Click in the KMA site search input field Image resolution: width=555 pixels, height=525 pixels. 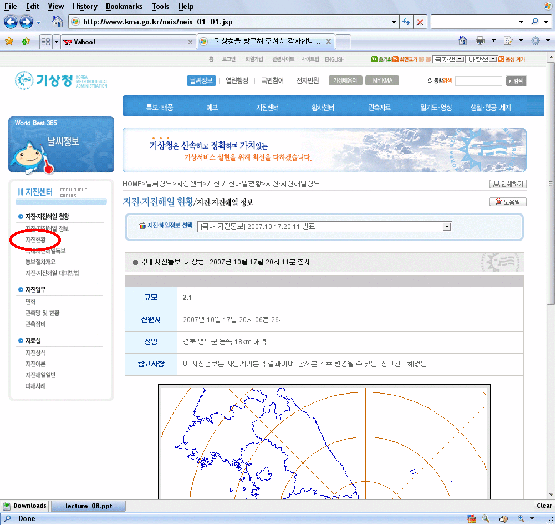coord(479,81)
